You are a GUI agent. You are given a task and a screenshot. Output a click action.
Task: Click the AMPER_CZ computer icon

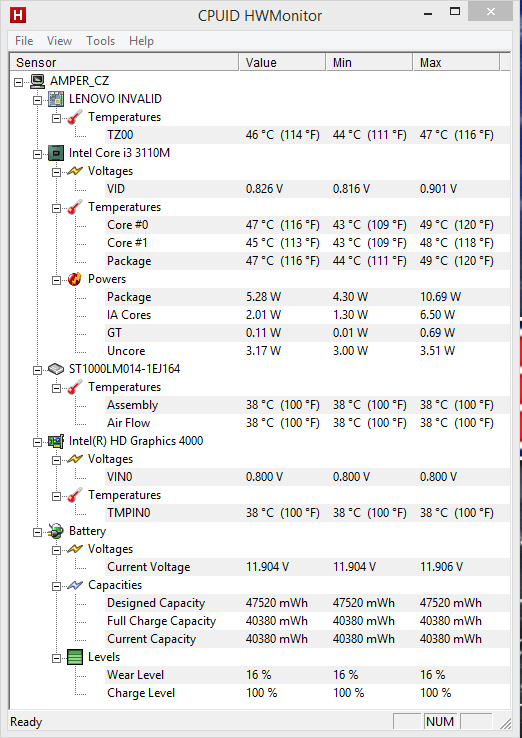(x=38, y=81)
